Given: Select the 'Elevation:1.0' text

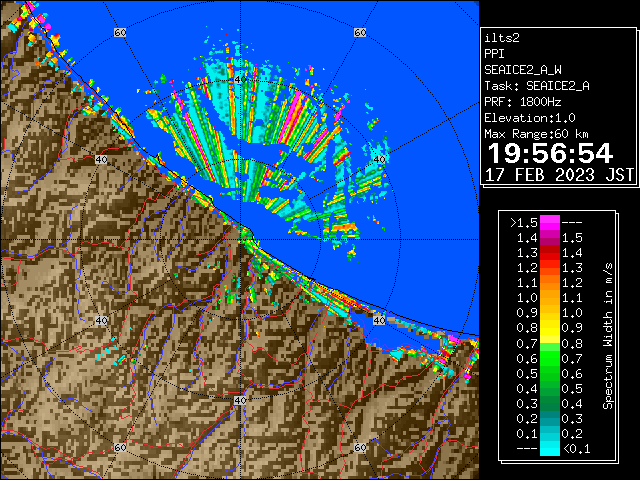Looking at the screenshot, I should pyautogui.click(x=530, y=118).
